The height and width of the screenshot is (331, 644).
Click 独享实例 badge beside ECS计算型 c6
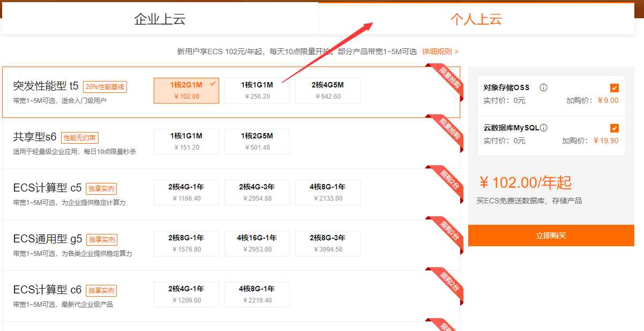(101, 291)
